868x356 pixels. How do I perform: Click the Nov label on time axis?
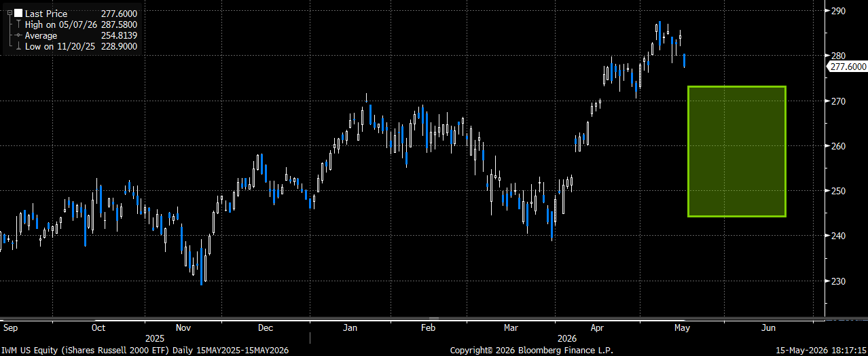(183, 327)
